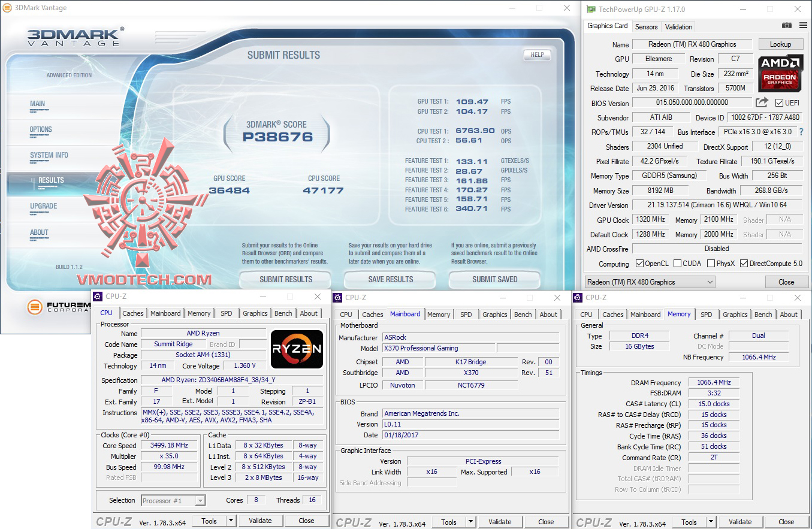
Task: Click the RYZEN logo in CPU-Z
Action: (296, 350)
